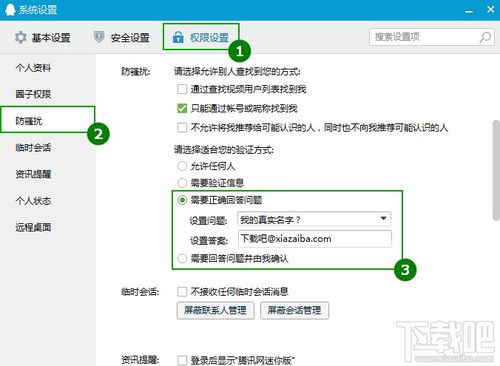Click the gear icon for 基本设置

pyautogui.click(x=21, y=37)
